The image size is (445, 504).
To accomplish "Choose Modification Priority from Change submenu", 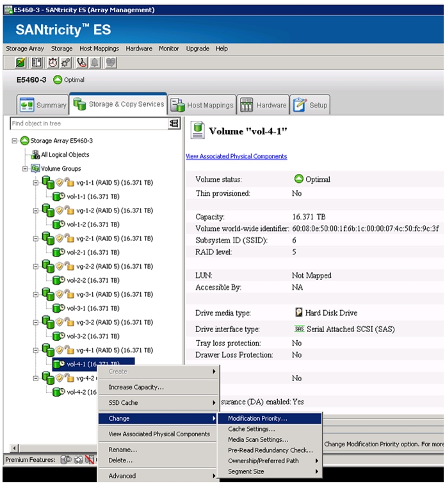I will pyautogui.click(x=270, y=418).
